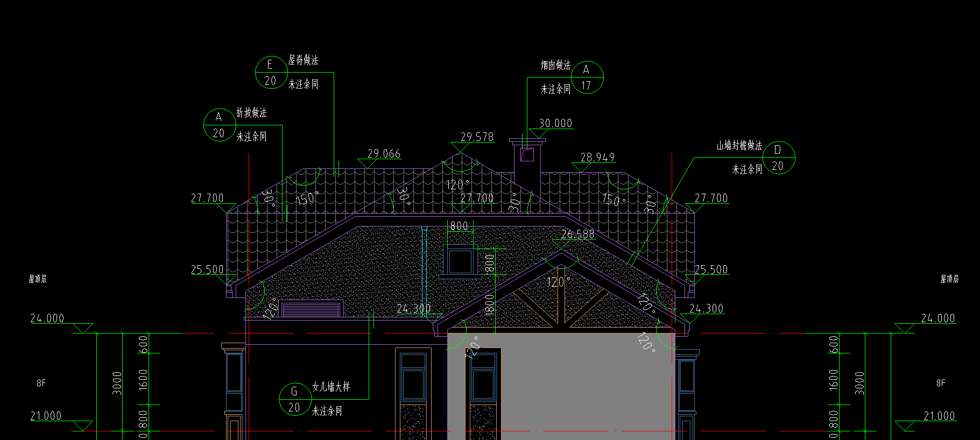Select the 28.949 elevation value

(x=597, y=158)
